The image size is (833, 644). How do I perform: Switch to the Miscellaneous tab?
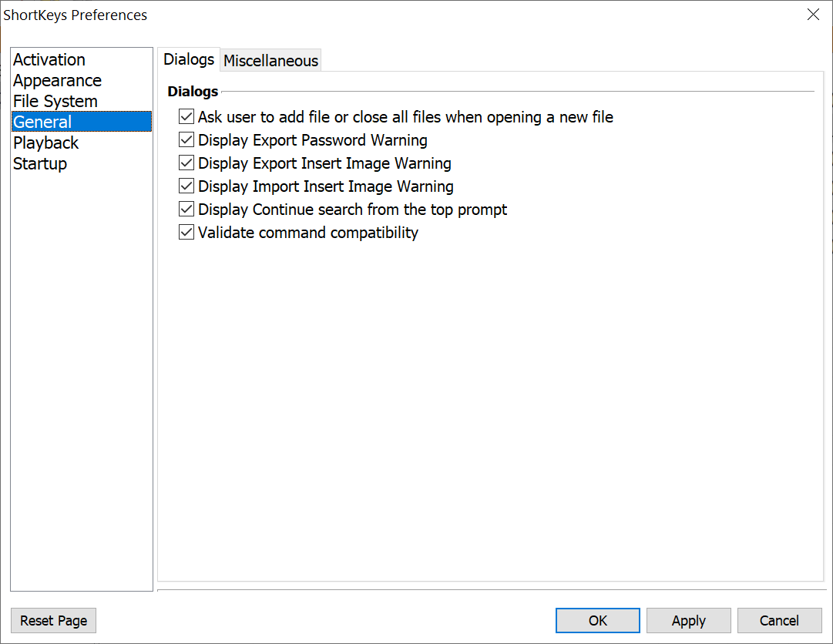[270, 61]
